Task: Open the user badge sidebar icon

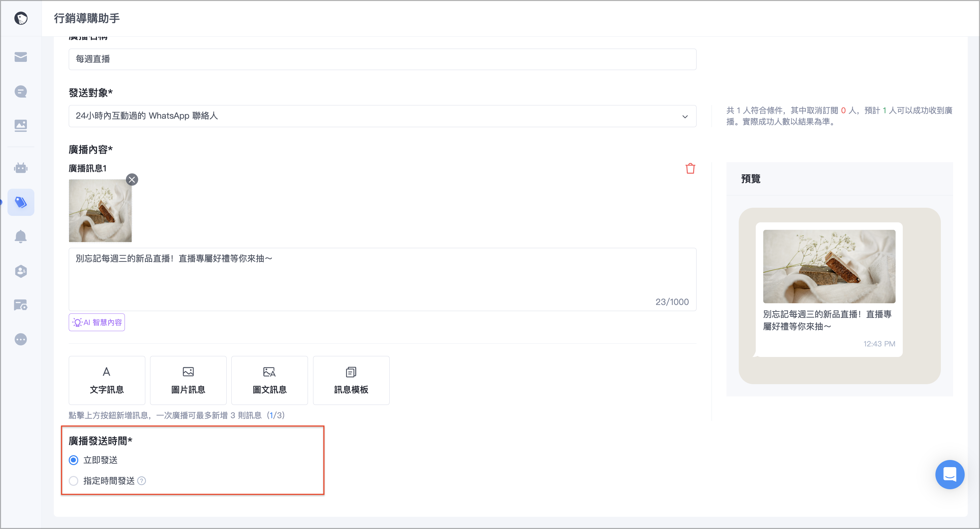Action: 20,271
